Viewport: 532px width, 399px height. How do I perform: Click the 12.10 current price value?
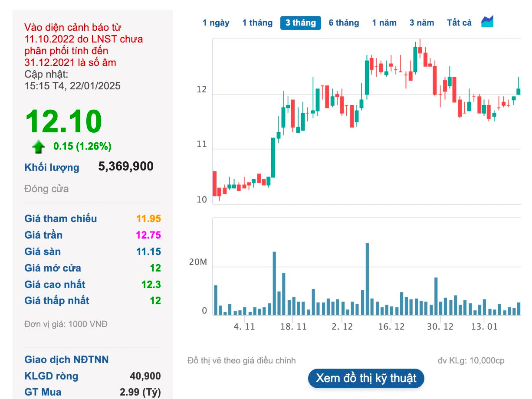pyautogui.click(x=63, y=121)
